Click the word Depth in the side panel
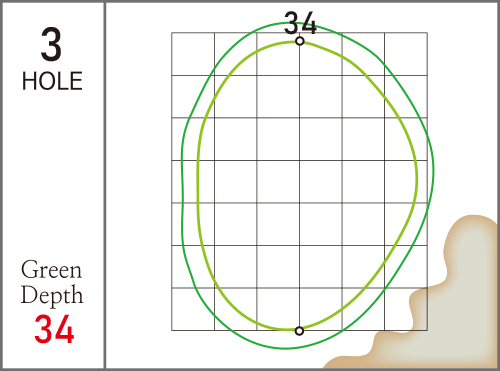Screen dimensions: 500x371 [52, 295]
